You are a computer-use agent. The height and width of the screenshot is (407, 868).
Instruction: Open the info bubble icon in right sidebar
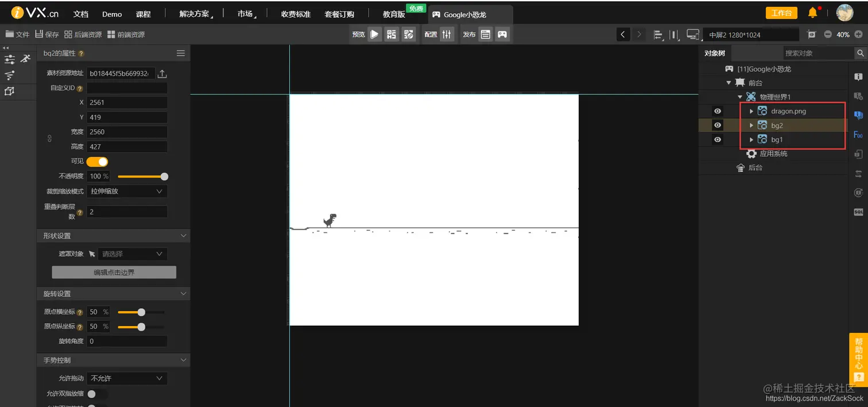[858, 76]
